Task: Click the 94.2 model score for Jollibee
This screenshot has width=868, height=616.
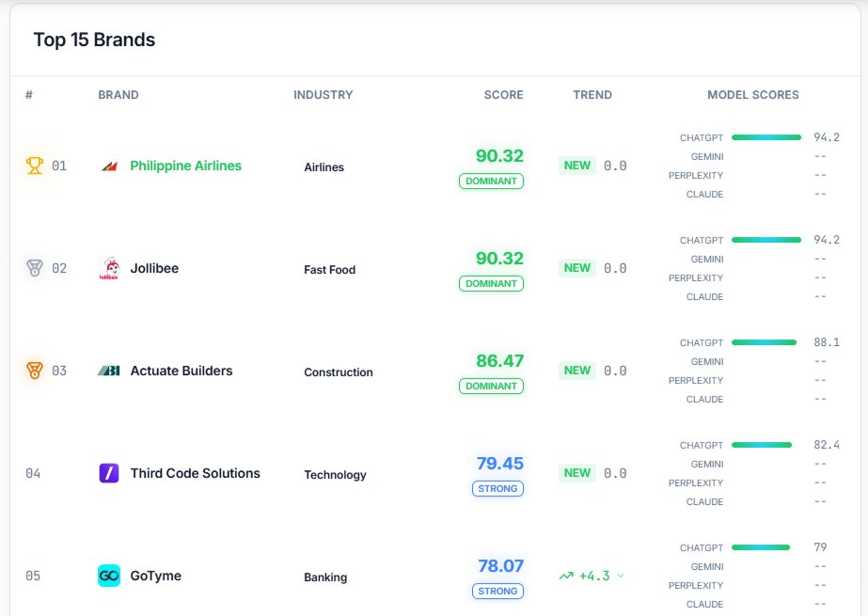Action: point(827,240)
